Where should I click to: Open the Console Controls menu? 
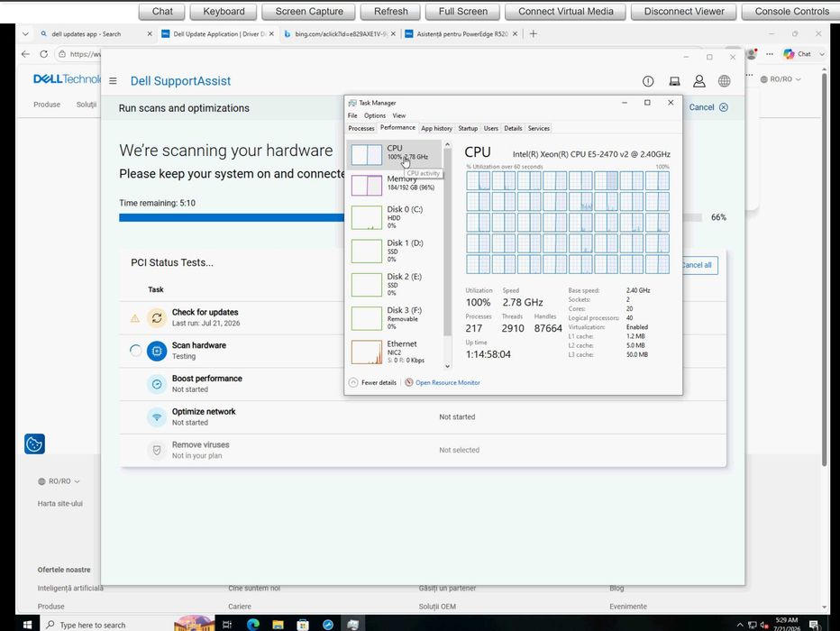pyautogui.click(x=791, y=11)
